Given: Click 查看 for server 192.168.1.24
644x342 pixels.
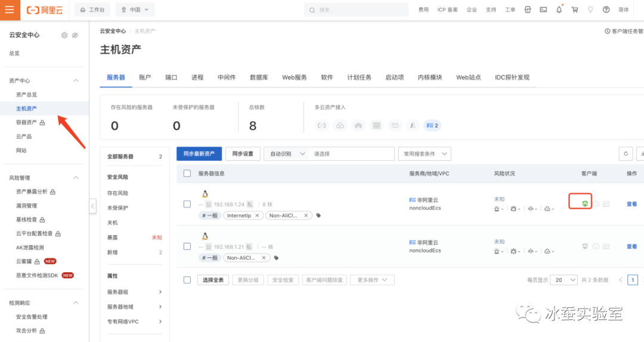Looking at the screenshot, I should click(631, 204).
